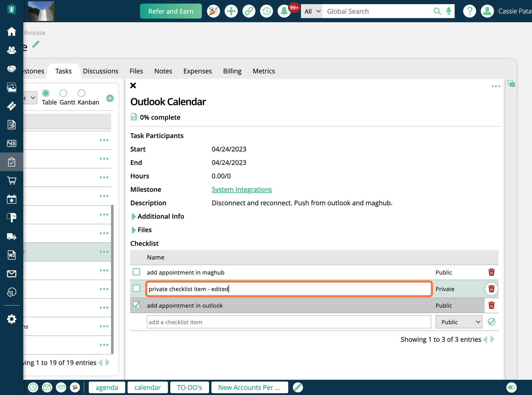Open the recent history clock icon
Image resolution: width=532 pixels, height=395 pixels.
267,11
